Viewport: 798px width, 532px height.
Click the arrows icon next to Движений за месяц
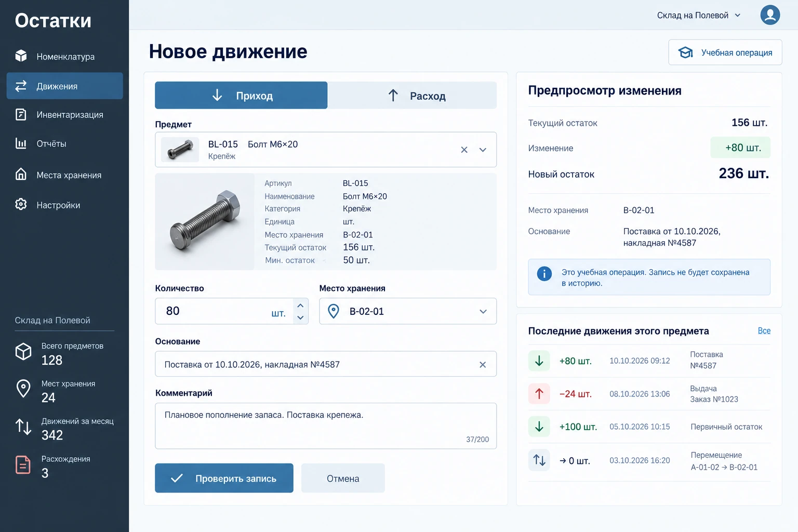click(23, 427)
